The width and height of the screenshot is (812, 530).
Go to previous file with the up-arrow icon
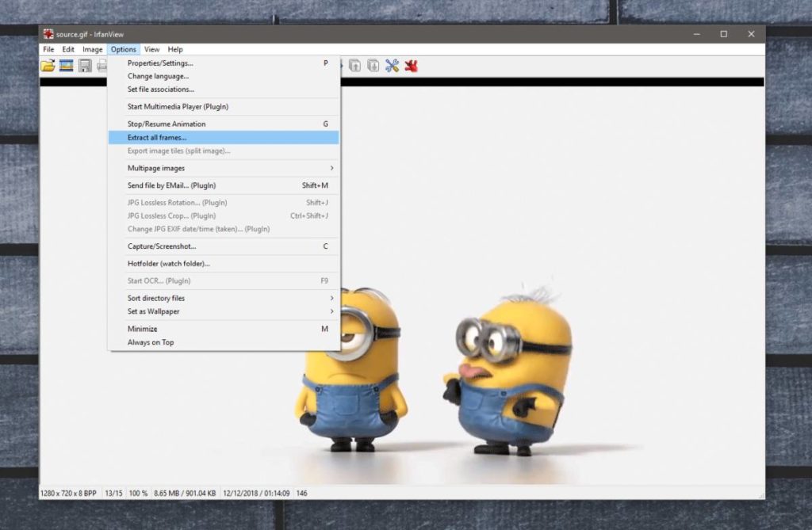click(356, 66)
